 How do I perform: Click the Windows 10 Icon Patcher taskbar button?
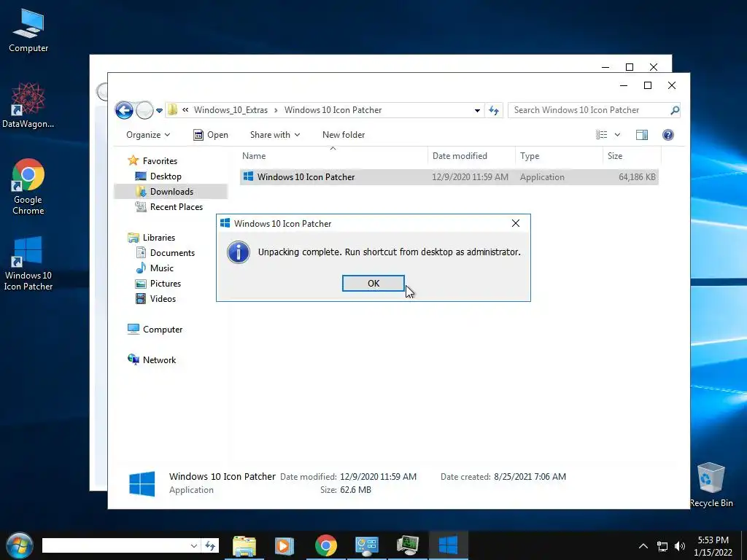(449, 545)
